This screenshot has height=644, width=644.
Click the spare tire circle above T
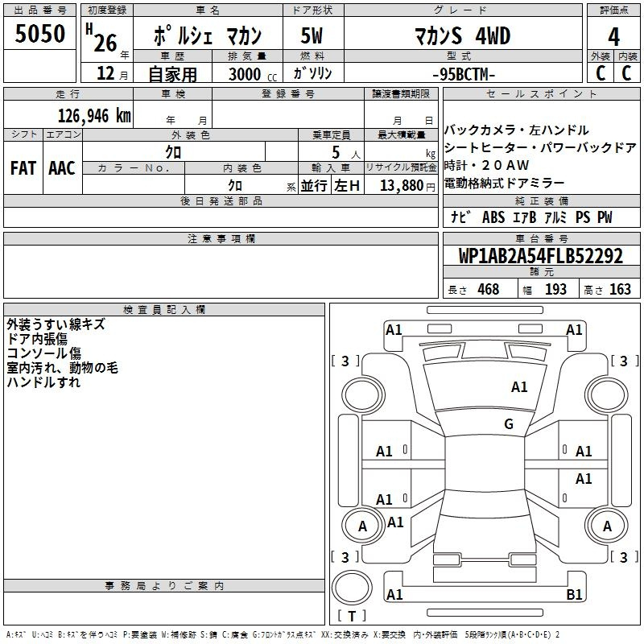tap(352, 588)
